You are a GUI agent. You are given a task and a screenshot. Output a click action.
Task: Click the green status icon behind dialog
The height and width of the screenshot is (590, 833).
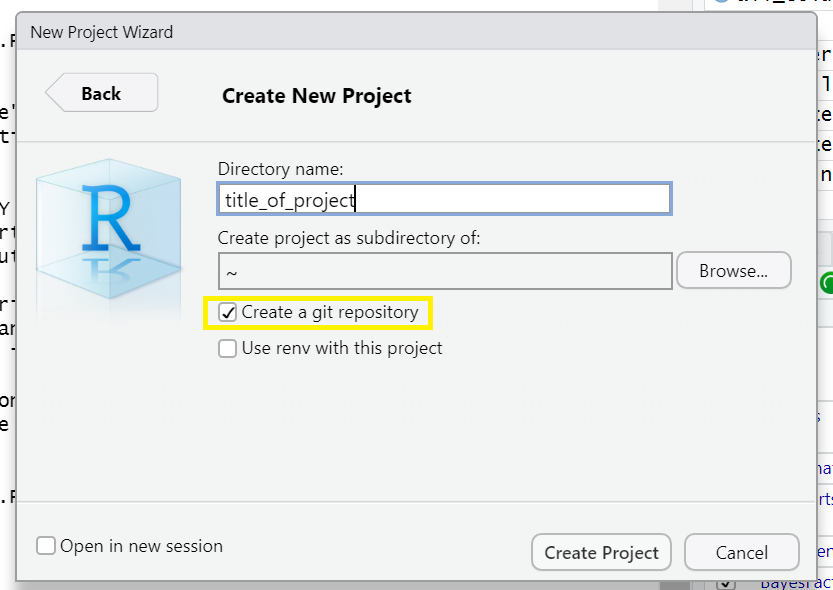827,284
